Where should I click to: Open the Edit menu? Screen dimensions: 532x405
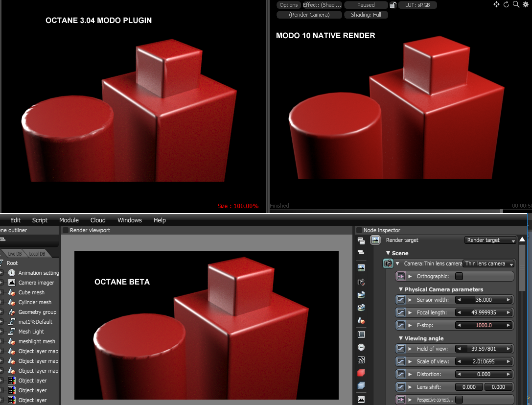coord(15,220)
